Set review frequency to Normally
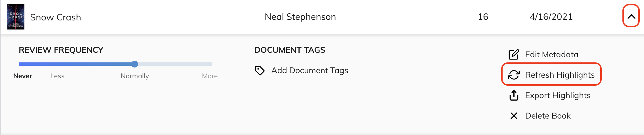Screen dimensions: 644x135 135,76
